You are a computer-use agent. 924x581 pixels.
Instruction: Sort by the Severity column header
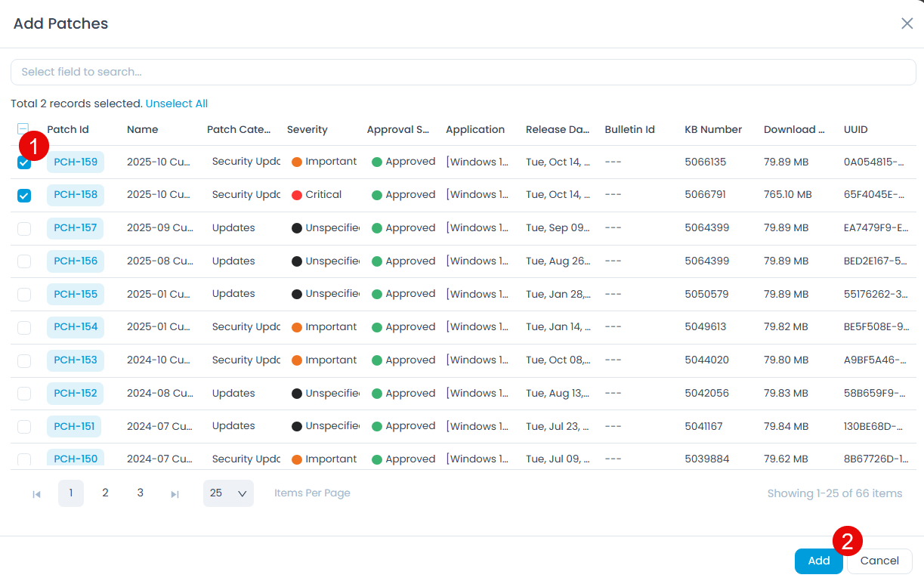307,129
